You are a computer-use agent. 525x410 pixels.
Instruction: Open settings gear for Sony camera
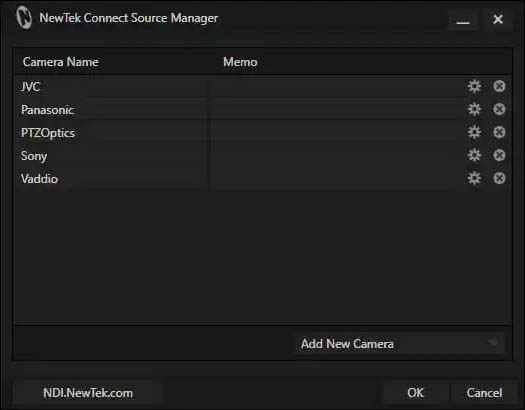(x=474, y=155)
